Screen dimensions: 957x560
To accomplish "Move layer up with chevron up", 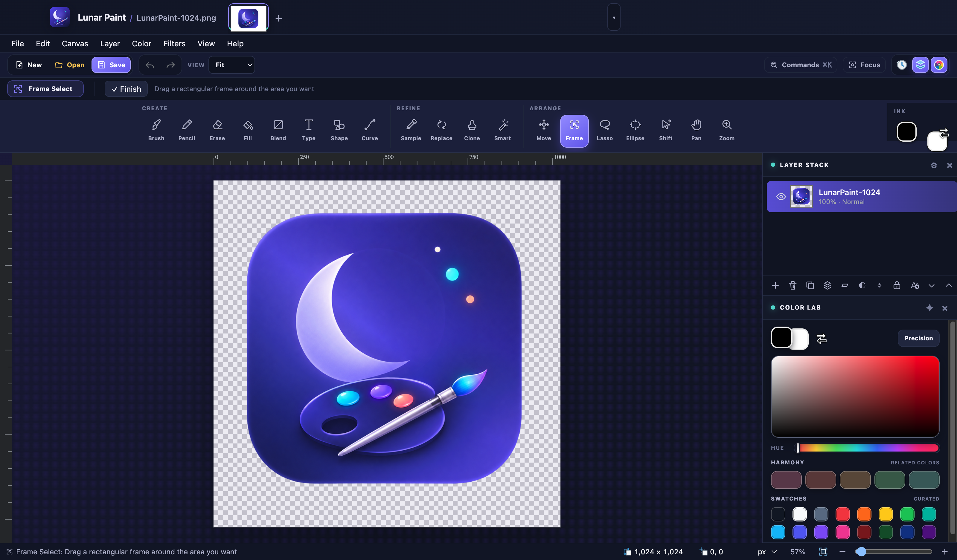I will 949,285.
